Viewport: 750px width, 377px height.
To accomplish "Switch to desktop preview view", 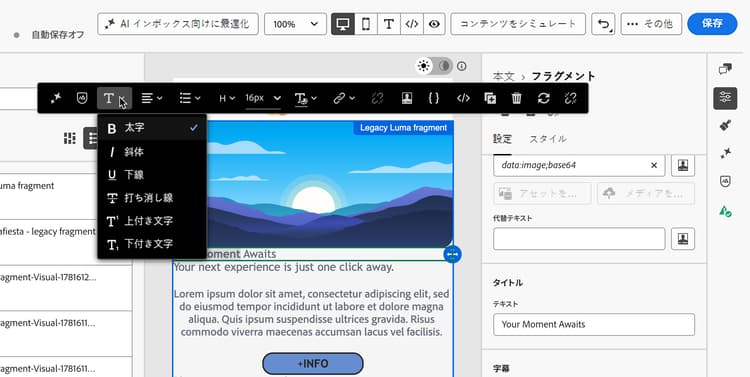I will coord(343,24).
